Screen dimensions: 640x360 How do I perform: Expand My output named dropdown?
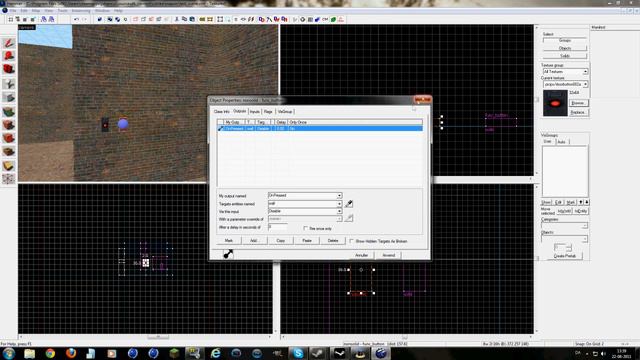[x=339, y=196]
